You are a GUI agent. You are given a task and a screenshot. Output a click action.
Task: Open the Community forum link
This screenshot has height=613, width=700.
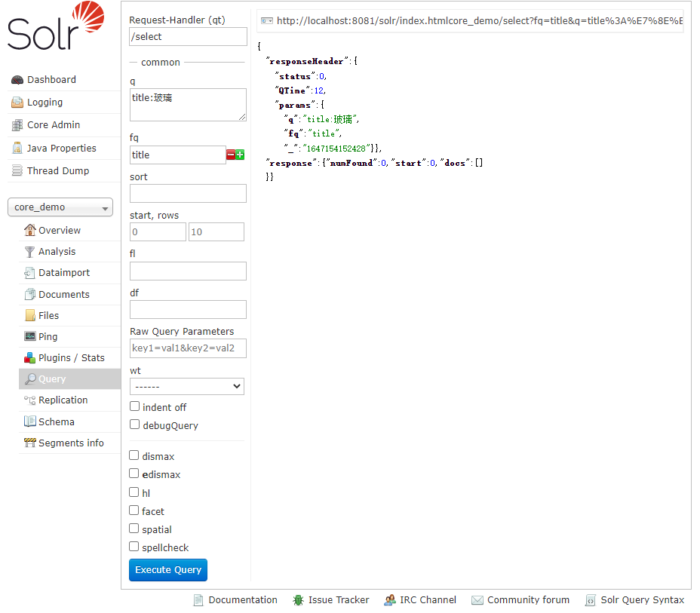(x=528, y=600)
